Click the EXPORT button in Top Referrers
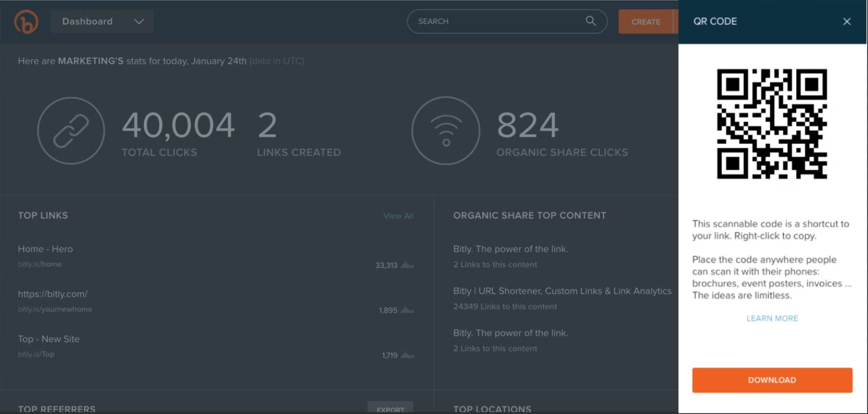 point(390,408)
